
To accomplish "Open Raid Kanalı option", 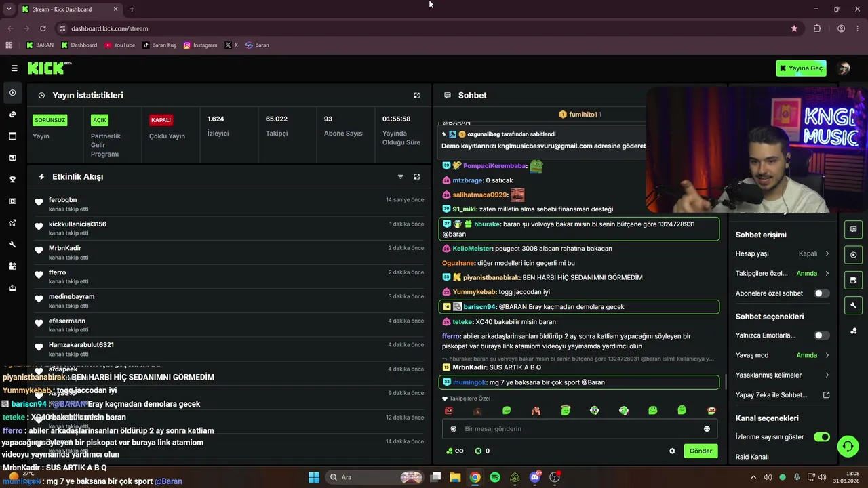I will point(752,457).
